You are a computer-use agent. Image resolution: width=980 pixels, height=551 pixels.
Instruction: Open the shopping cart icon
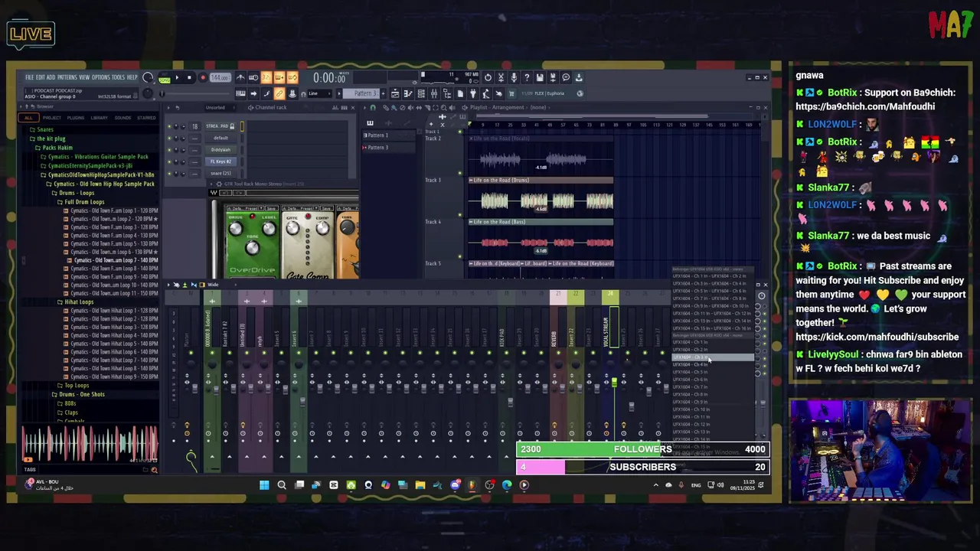click(x=511, y=93)
